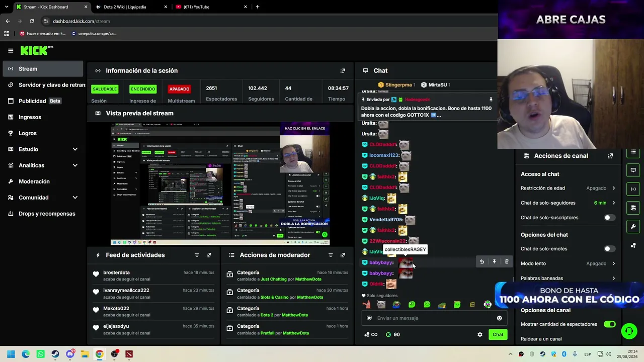Delete babybayy's hovered chat message
This screenshot has height=362, width=644.
(507, 261)
